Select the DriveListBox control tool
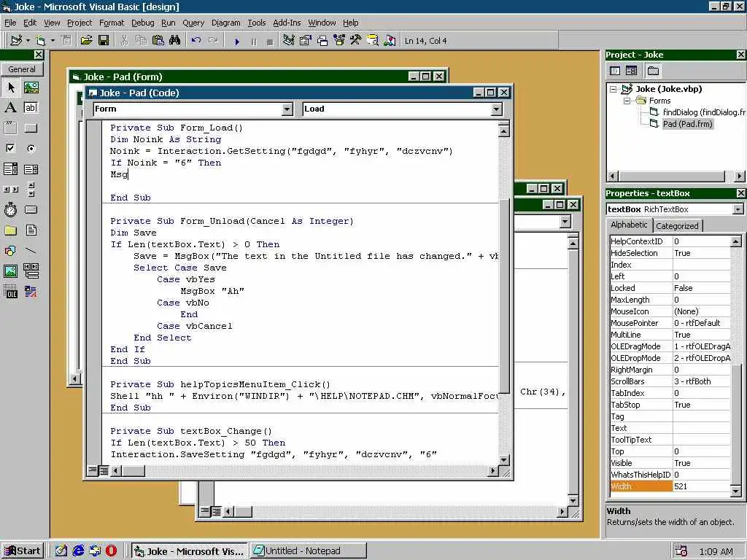This screenshot has height=560, width=747. (x=31, y=210)
